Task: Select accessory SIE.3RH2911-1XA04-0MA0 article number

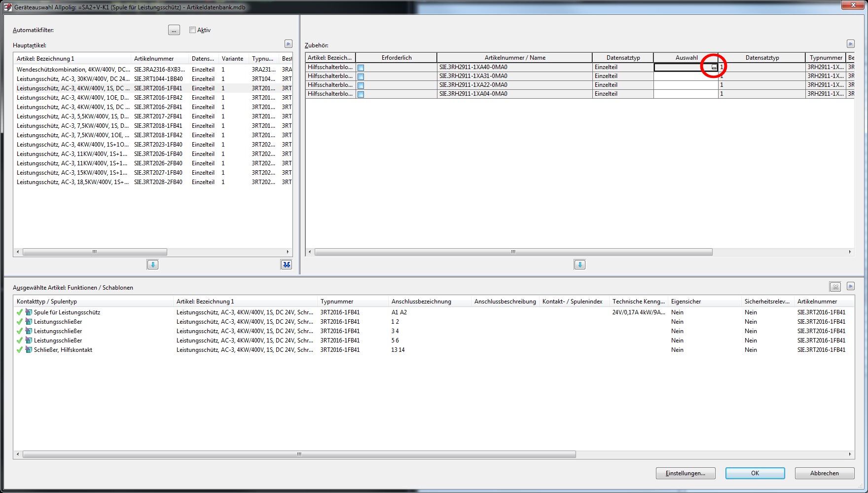Action: (473, 94)
